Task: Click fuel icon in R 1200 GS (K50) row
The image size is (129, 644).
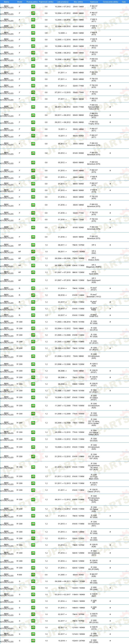Action: (x=33, y=538)
